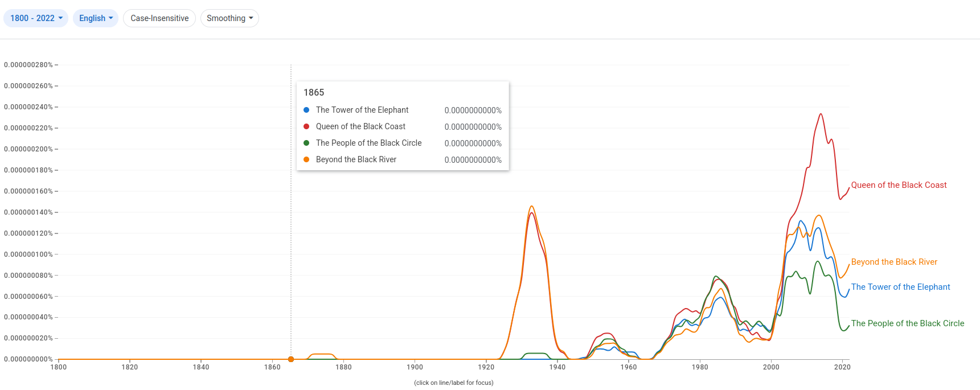The image size is (980, 390).
Task: Click the Beyond the Black River line label
Action: 894,262
